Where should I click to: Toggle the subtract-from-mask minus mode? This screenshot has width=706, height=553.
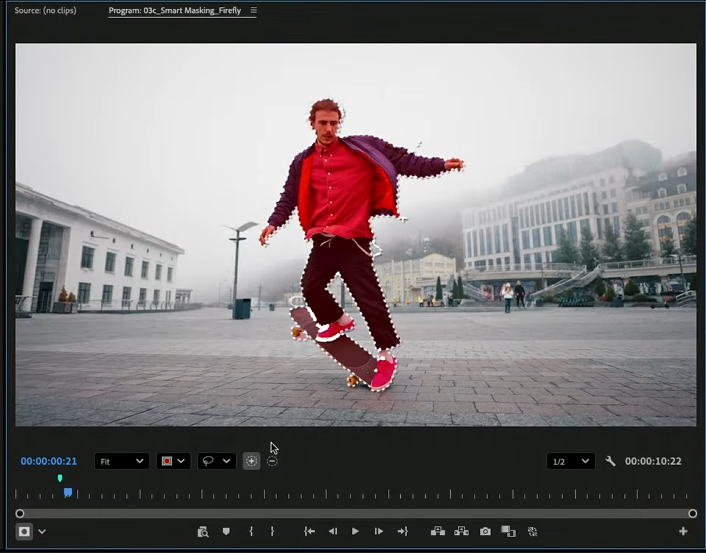pos(272,461)
